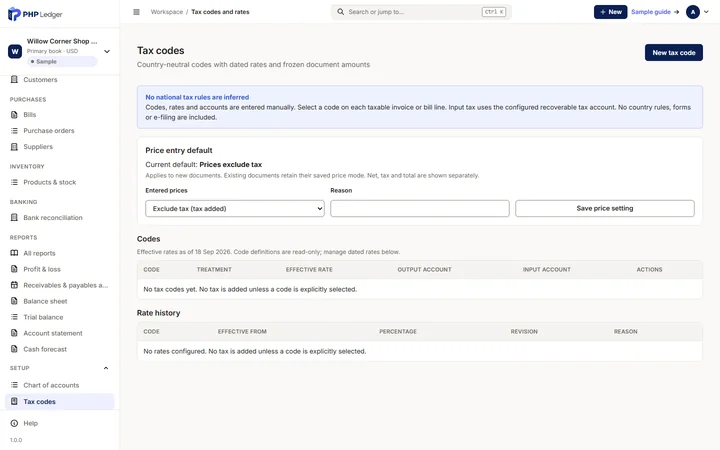
Task: Click the Account statement icon
Action: (x=14, y=333)
